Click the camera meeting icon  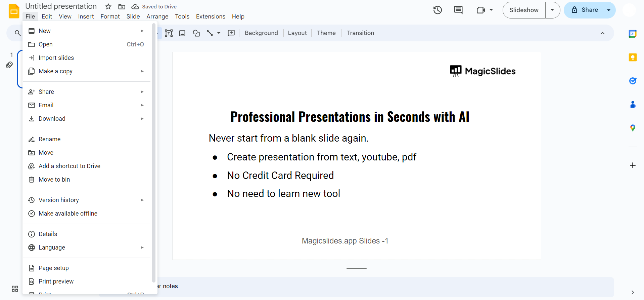(x=481, y=10)
